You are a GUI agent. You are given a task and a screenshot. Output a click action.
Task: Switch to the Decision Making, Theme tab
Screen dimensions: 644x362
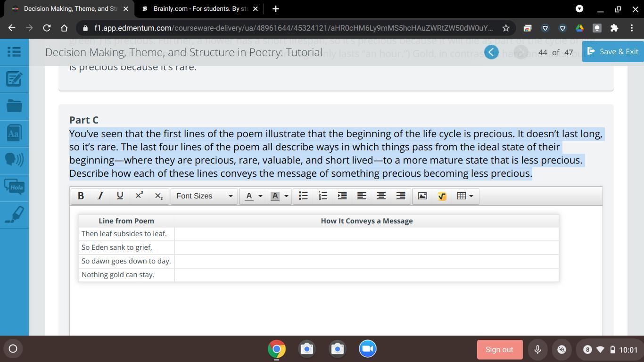click(x=70, y=8)
